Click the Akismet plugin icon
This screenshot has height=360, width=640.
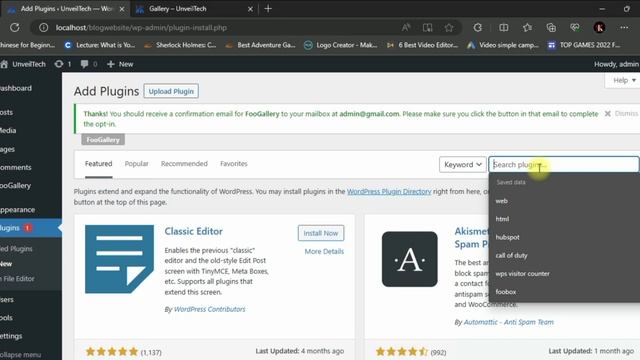point(409,259)
